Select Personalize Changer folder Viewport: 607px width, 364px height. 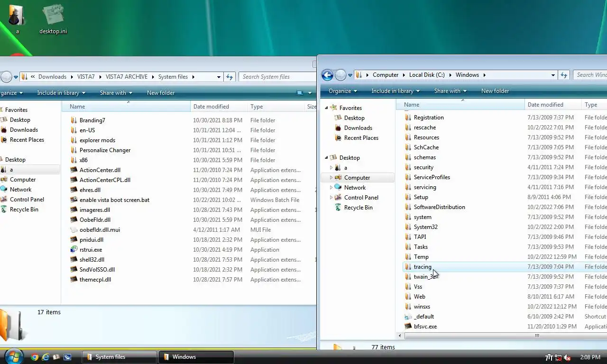pos(105,150)
